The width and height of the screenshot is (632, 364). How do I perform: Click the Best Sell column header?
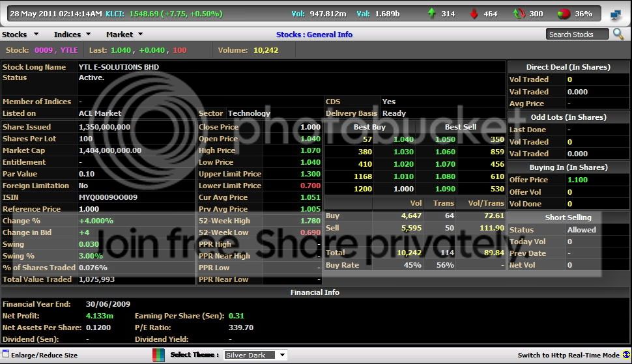tap(460, 127)
